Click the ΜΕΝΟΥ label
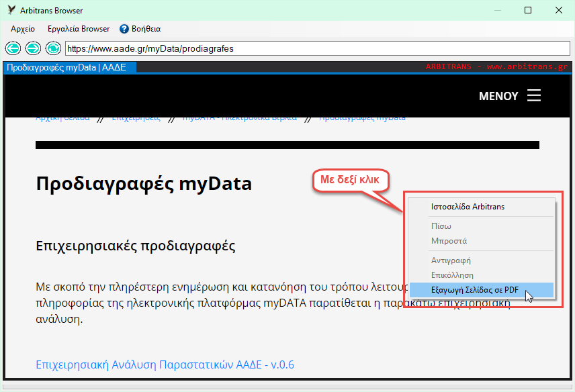 [x=498, y=96]
